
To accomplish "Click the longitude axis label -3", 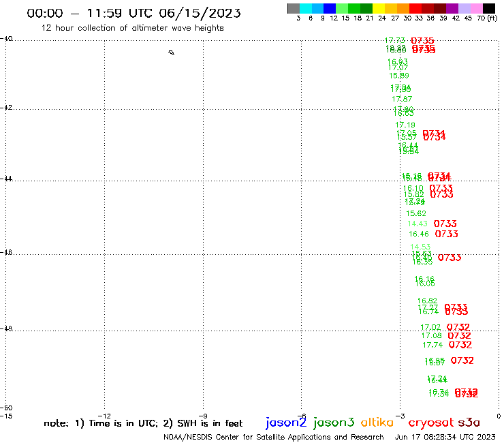I will tap(400, 416).
